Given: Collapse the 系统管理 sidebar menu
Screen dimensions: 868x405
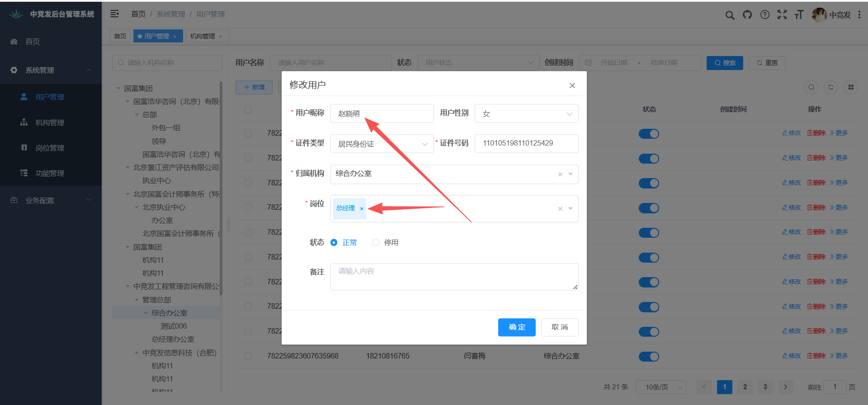Looking at the screenshot, I should point(51,70).
